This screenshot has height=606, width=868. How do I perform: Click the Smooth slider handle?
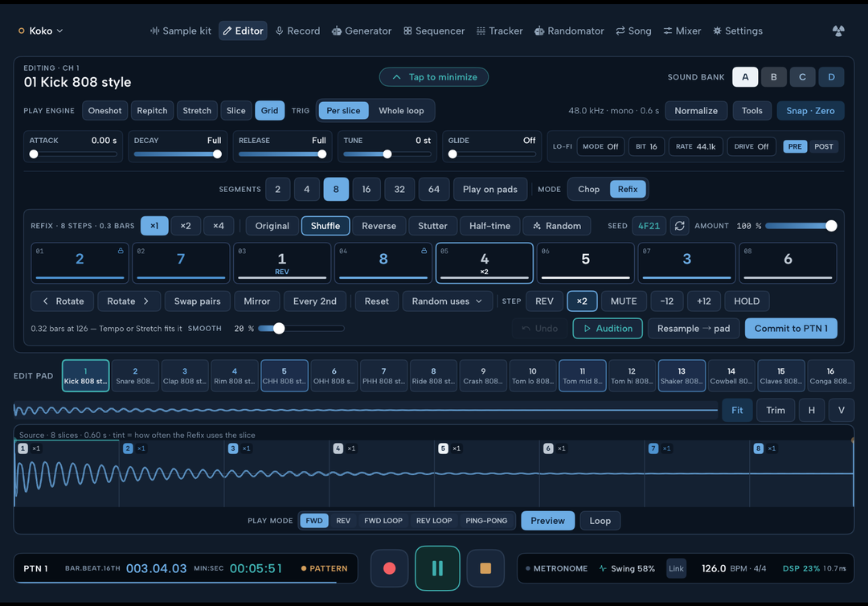pyautogui.click(x=279, y=329)
